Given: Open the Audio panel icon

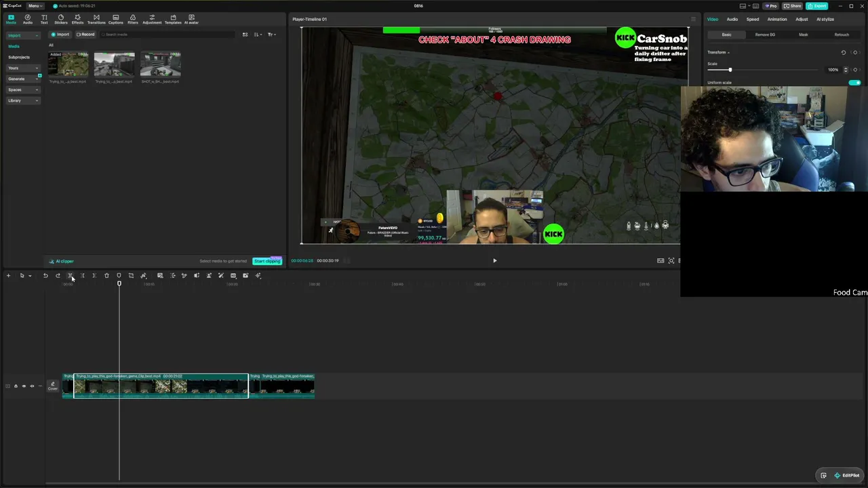Looking at the screenshot, I should click(x=27, y=19).
